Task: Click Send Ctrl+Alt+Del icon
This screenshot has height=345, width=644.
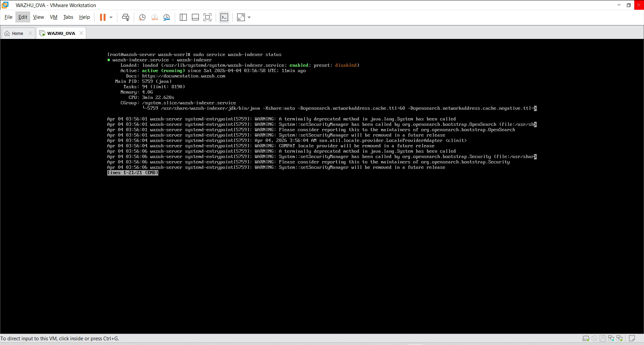Action: tap(125, 17)
